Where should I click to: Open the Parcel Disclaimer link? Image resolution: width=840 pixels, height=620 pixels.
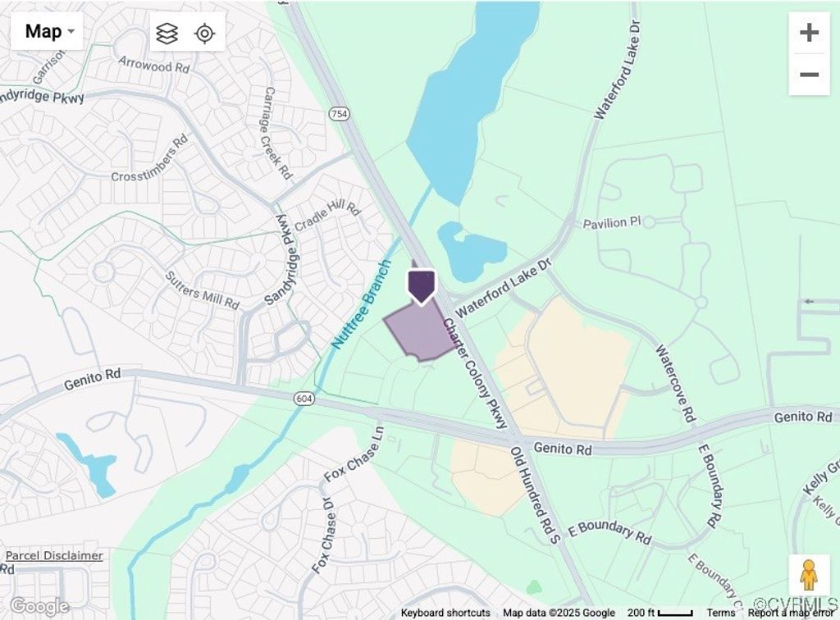point(54,556)
